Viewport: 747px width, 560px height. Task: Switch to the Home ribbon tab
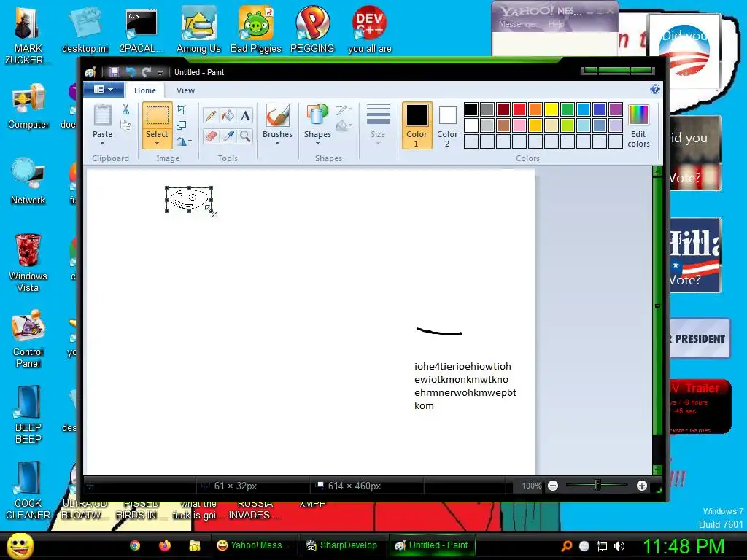(x=145, y=90)
